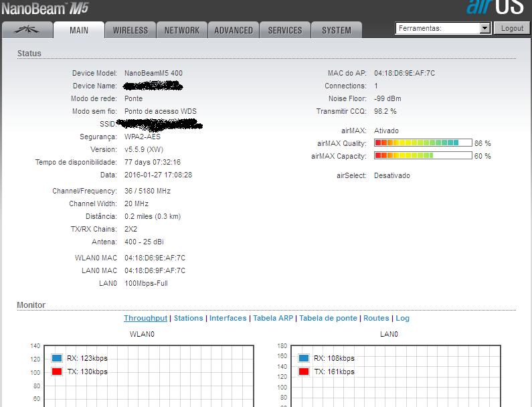Go to the ADVANCED tab
Viewport: 532px width, 407px height.
point(234,30)
